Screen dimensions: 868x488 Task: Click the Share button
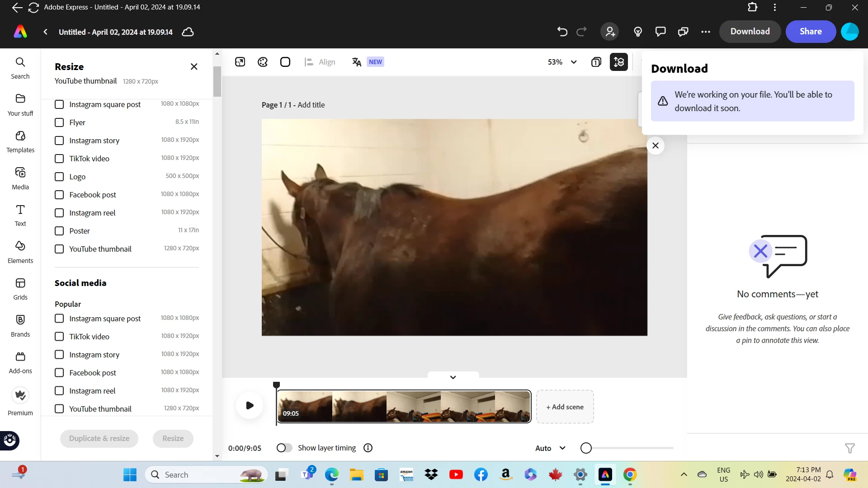coord(810,32)
